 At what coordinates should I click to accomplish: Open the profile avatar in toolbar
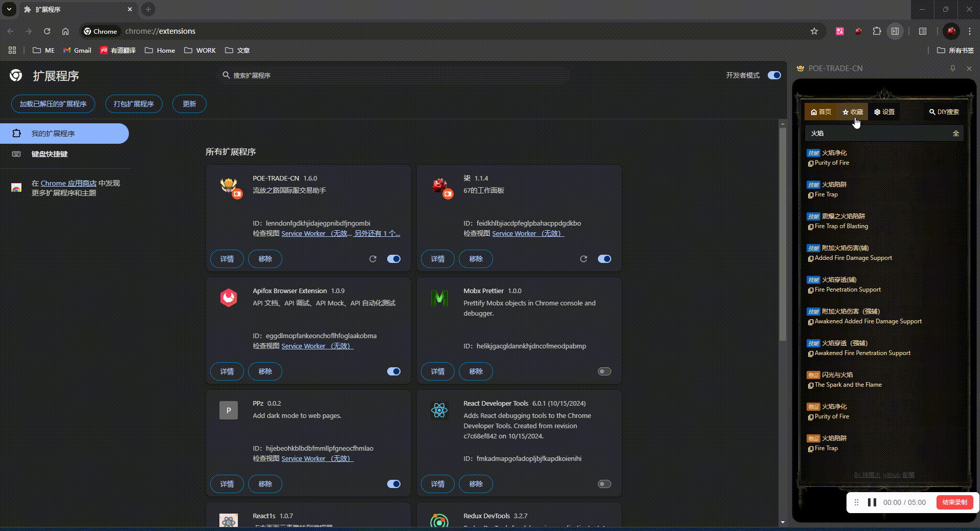pyautogui.click(x=951, y=31)
